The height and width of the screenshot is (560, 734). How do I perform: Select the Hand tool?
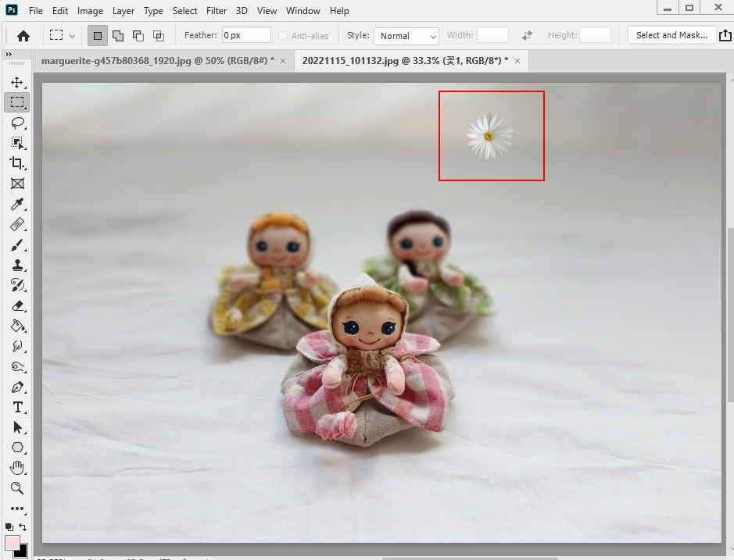click(x=17, y=468)
